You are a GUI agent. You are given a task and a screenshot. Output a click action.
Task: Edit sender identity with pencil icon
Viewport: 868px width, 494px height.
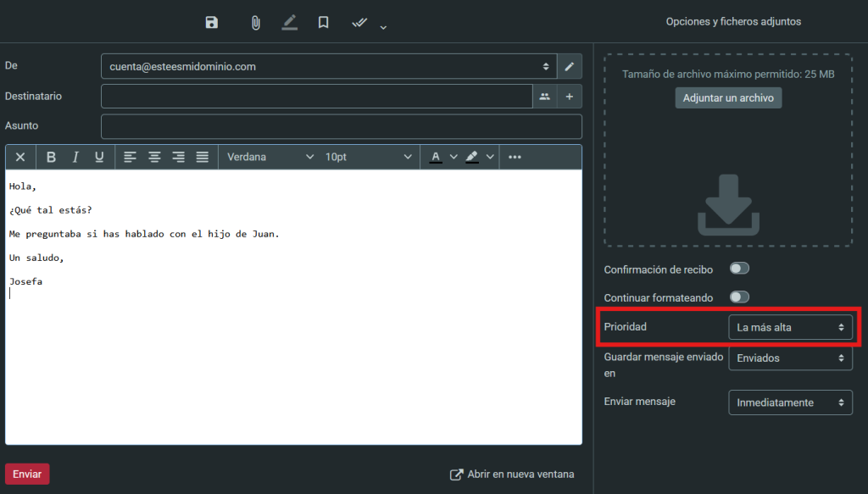[570, 66]
